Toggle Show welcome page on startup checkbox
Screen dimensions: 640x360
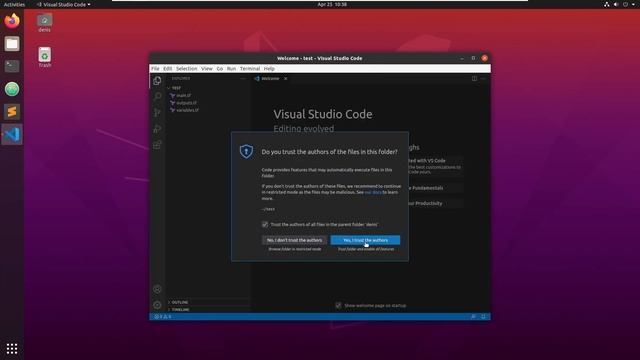[338, 305]
